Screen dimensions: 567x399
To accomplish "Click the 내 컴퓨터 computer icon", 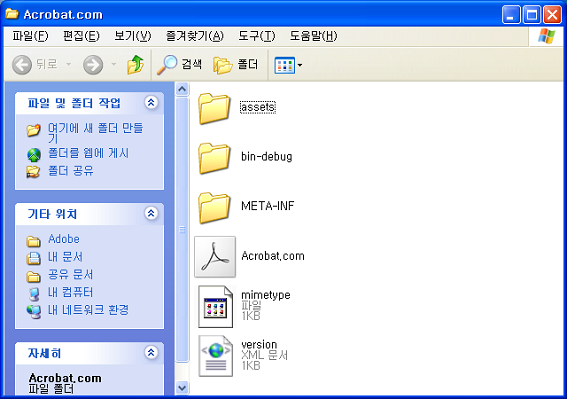I will click(x=34, y=294).
